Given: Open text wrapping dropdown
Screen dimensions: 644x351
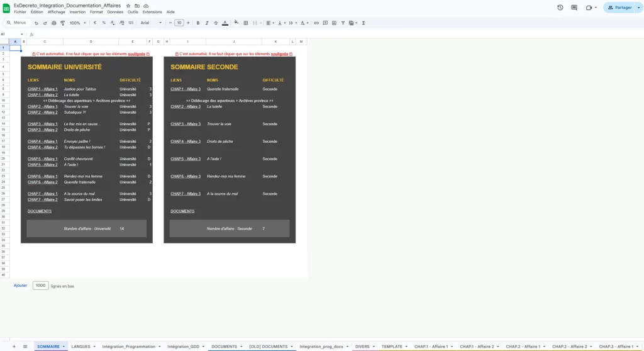Looking at the screenshot, I should 293,23.
